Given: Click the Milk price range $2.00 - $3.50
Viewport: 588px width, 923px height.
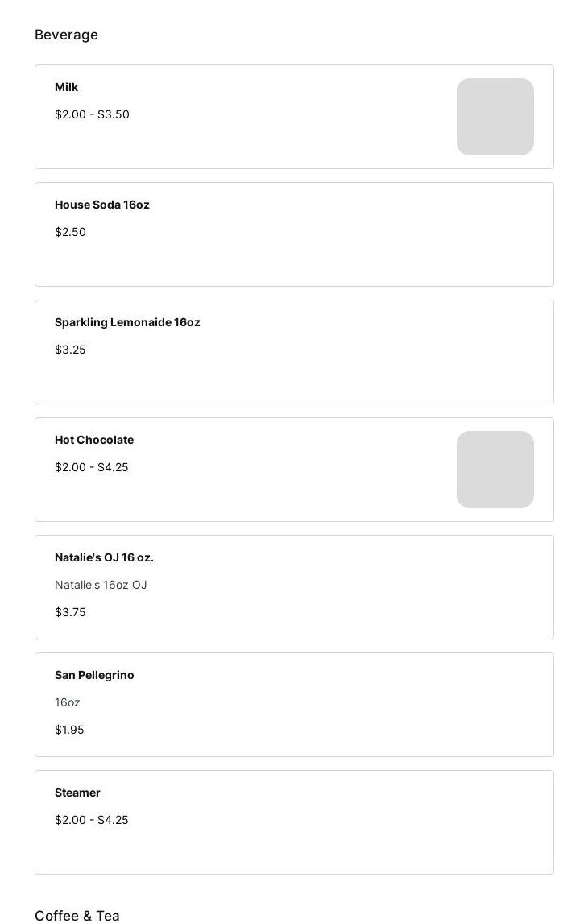Looking at the screenshot, I should [x=92, y=114].
